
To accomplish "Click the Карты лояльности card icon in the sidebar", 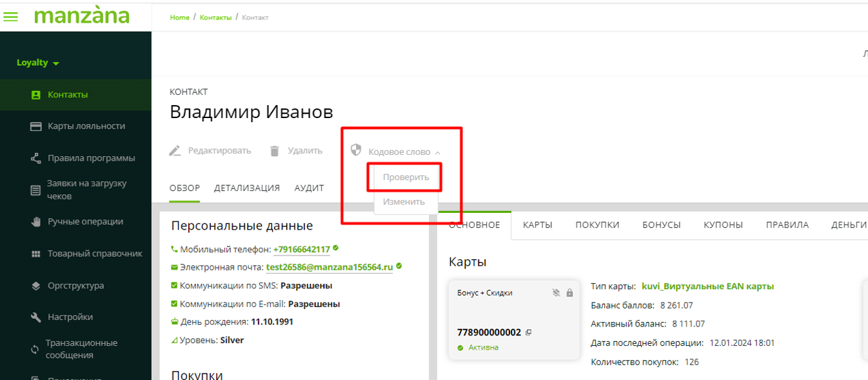I will 36,126.
